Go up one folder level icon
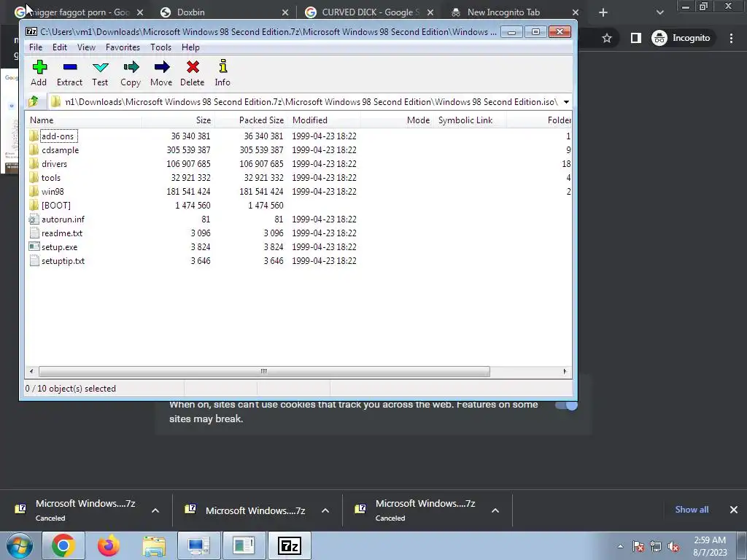 point(34,101)
